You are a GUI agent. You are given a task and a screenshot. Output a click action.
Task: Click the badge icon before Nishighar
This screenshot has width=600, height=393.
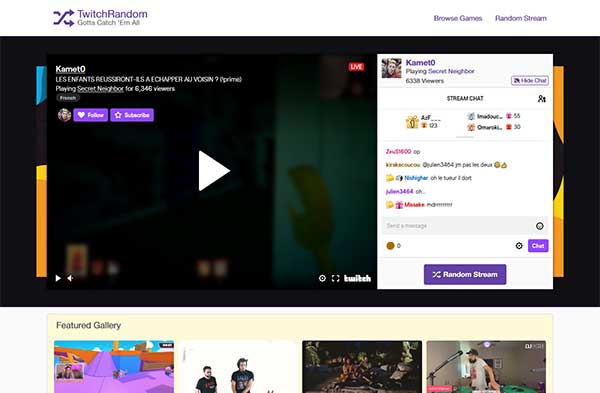[x=399, y=178]
